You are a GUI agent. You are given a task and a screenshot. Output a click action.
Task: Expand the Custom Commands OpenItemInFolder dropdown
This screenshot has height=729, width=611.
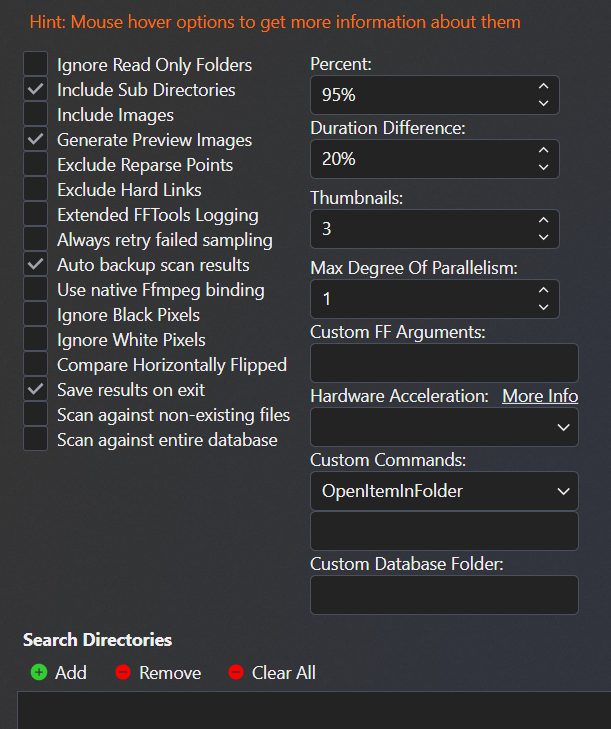[444, 491]
